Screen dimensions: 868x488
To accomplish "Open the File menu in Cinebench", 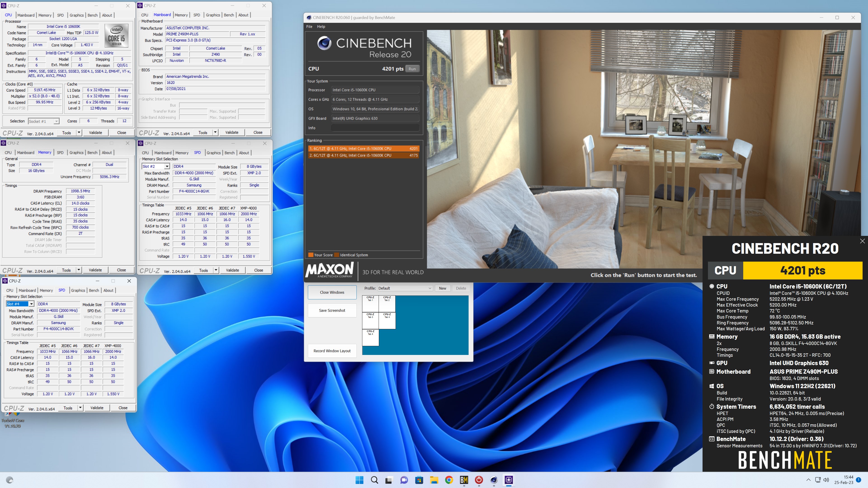I will coord(309,27).
